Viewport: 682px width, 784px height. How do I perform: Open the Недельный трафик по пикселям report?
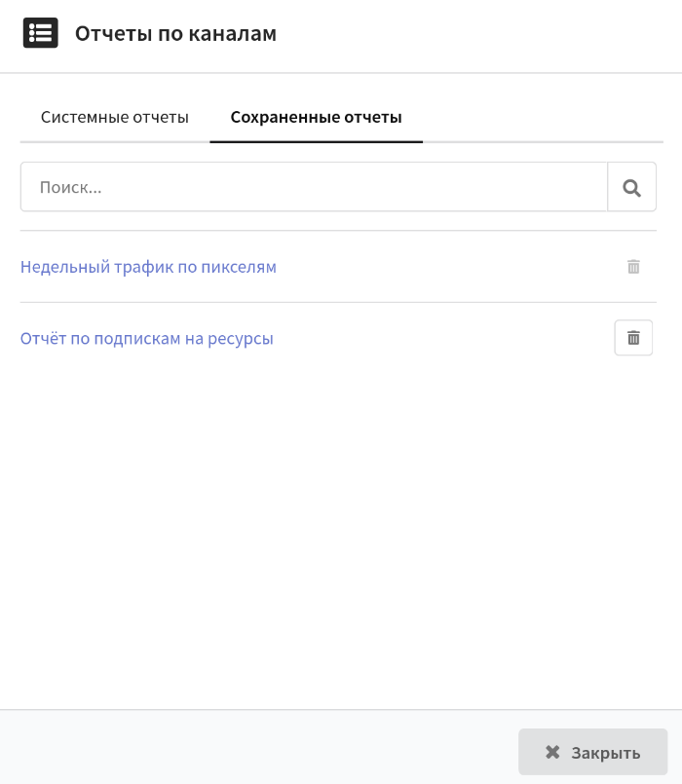point(148,267)
